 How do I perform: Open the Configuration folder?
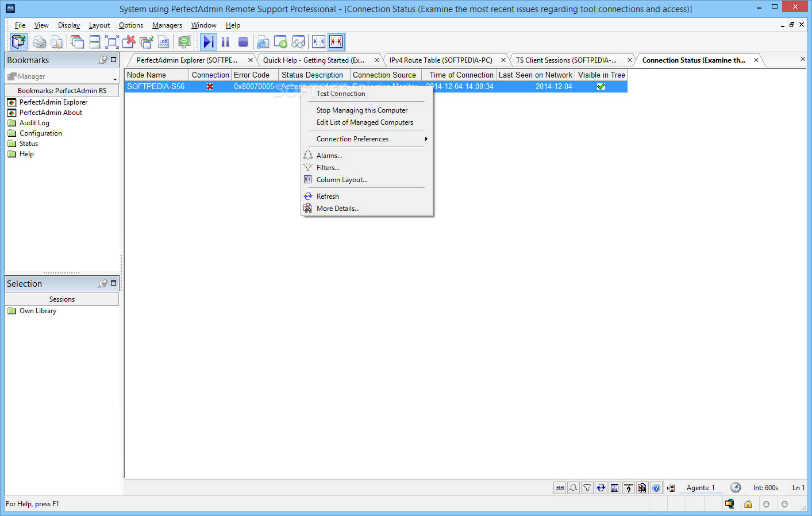pyautogui.click(x=40, y=133)
